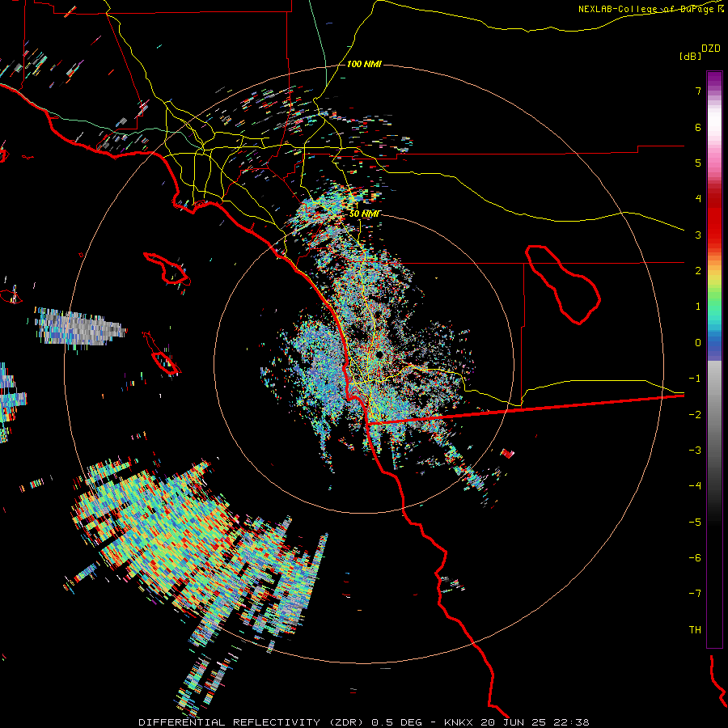Click the purple top of the color scale
The width and height of the screenshot is (728, 728).
click(x=714, y=80)
